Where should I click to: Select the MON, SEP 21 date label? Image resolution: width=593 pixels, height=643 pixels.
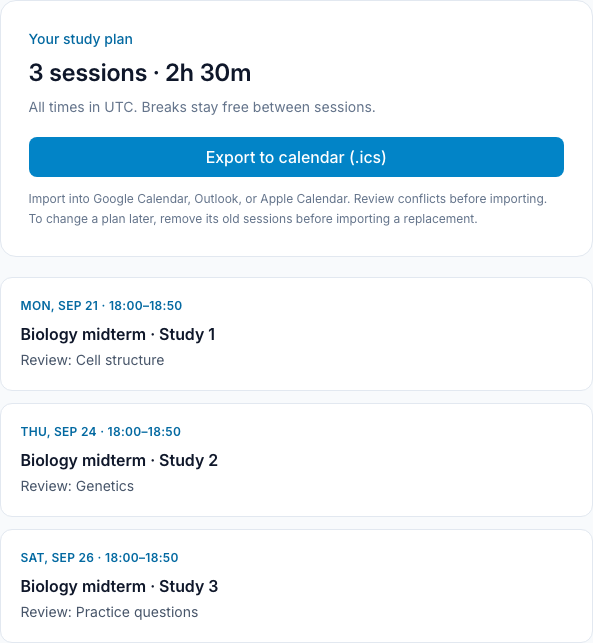59,306
